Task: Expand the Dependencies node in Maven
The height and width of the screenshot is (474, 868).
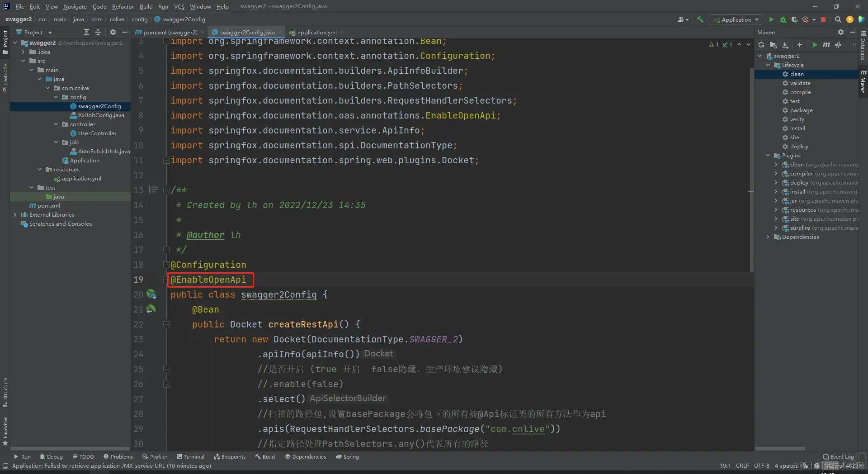Action: tap(768, 237)
